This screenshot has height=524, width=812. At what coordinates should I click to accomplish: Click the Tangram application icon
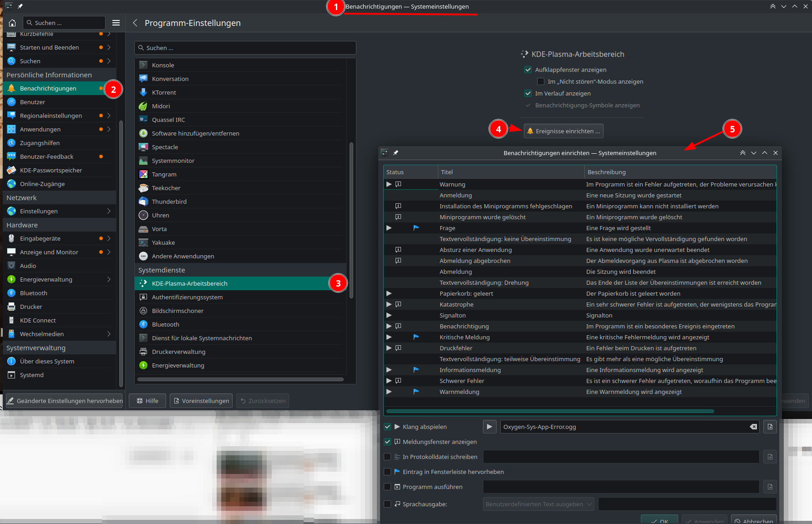click(143, 174)
